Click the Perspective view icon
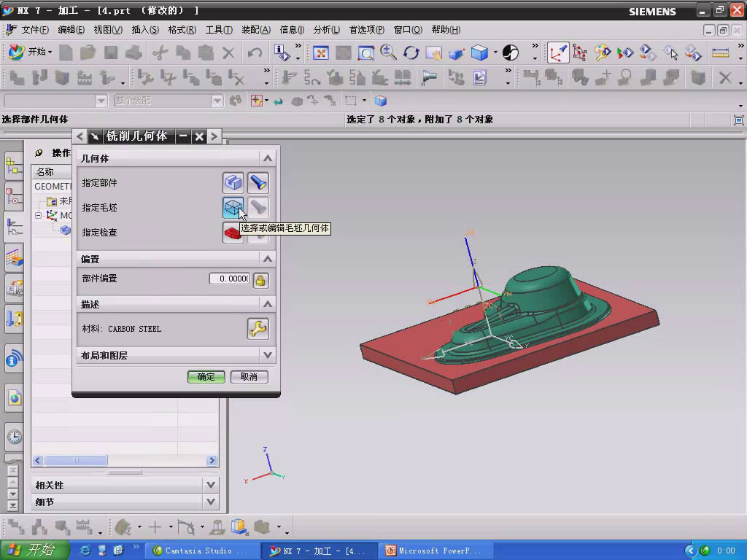This screenshot has height=560, width=747. 456,52
